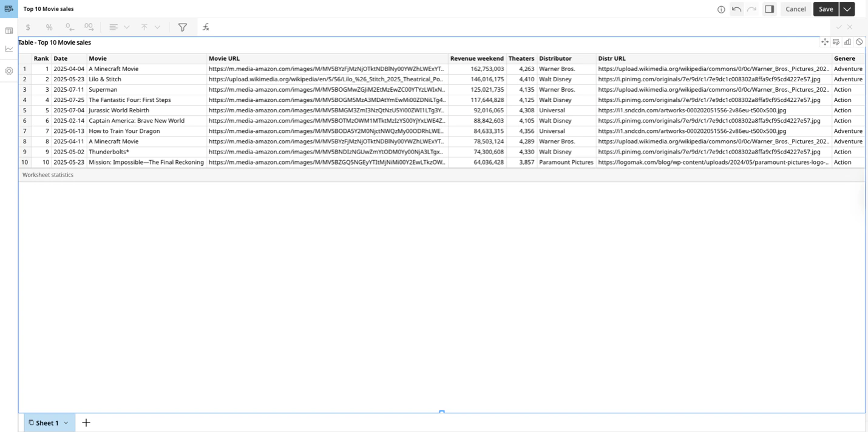This screenshot has width=868, height=434.
Task: Open the edit table properties icon
Action: click(x=836, y=42)
